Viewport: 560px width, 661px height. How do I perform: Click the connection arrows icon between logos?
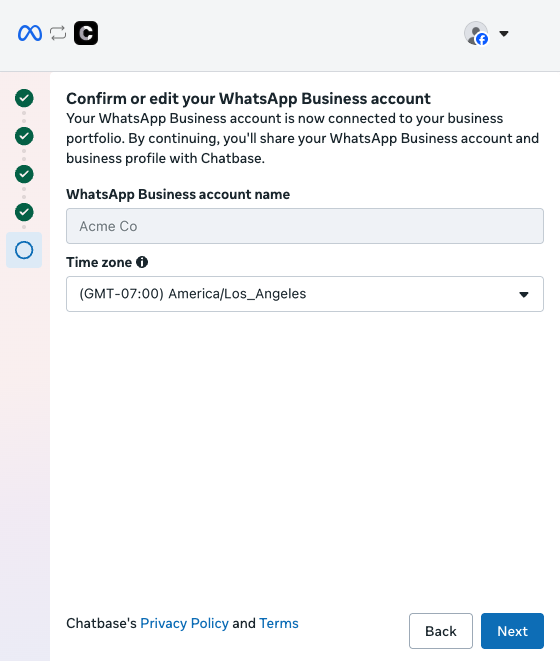pyautogui.click(x=58, y=33)
